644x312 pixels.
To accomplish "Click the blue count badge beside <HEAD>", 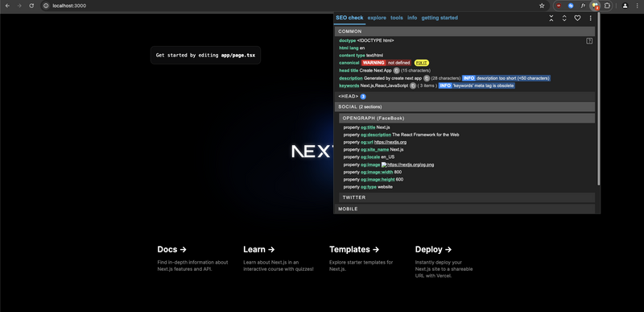I will tap(363, 97).
